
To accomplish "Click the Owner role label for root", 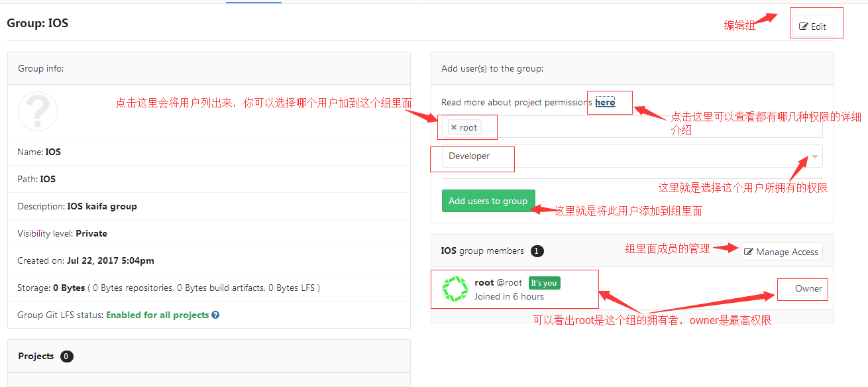I will (808, 289).
